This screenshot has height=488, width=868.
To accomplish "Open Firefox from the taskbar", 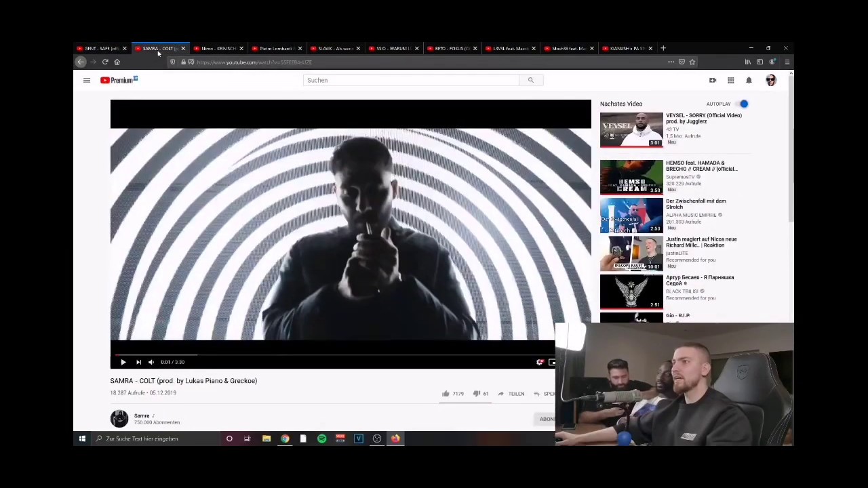I will point(395,439).
